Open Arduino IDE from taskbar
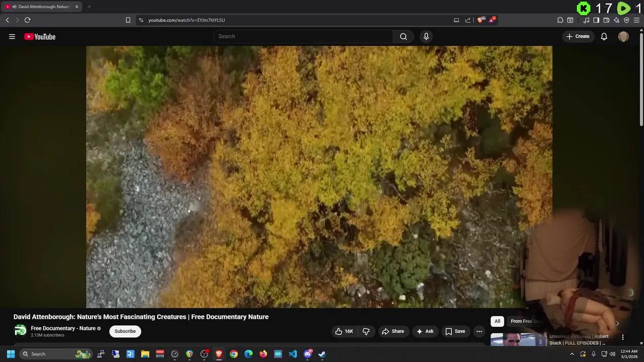Image resolution: width=644 pixels, height=362 pixels. [278, 354]
